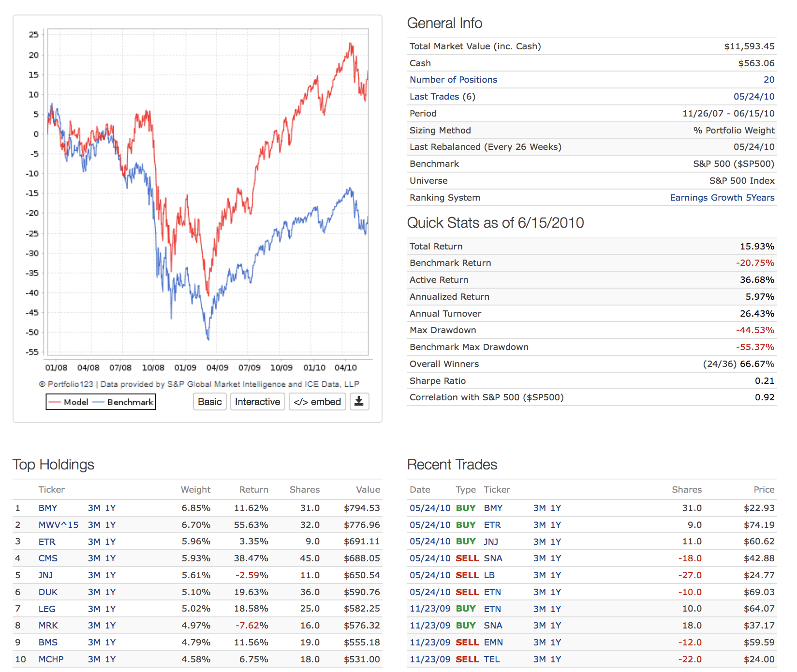The height and width of the screenshot is (672, 797).
Task: Click the 05/24/10 last trades date
Action: tap(753, 97)
